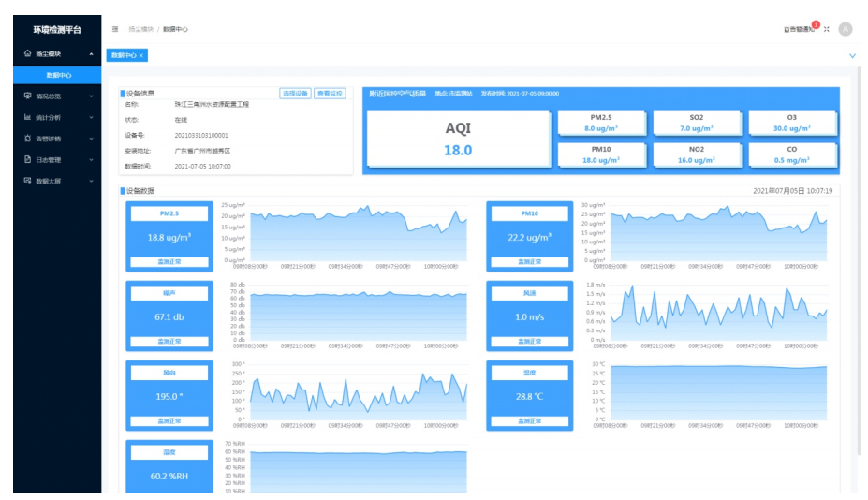This screenshot has height=500, width=868.
Task: Toggle the sidebar with the hamburger icon
Action: click(x=115, y=29)
